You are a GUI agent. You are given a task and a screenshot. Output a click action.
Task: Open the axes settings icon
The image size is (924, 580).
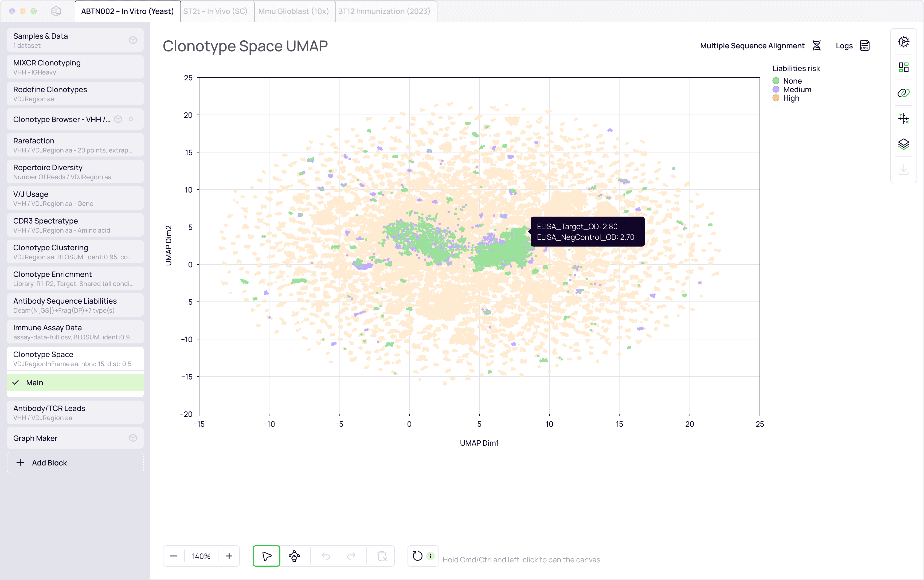(x=903, y=119)
